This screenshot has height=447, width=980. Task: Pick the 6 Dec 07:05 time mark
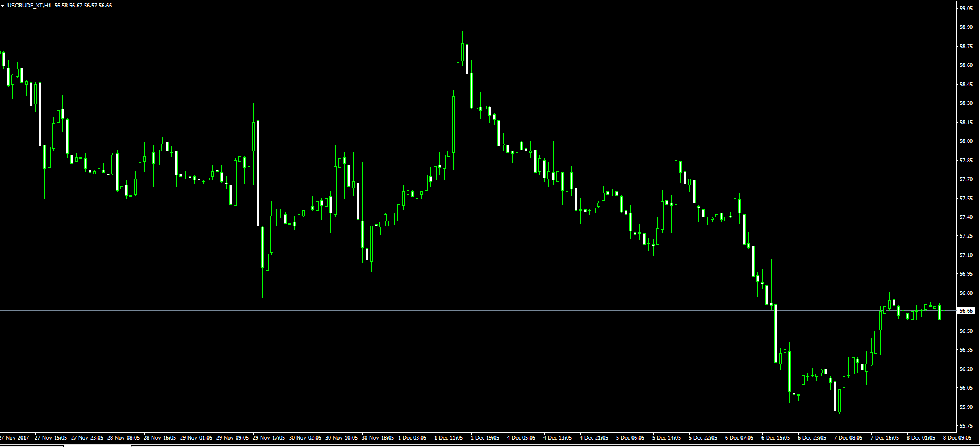pos(739,438)
